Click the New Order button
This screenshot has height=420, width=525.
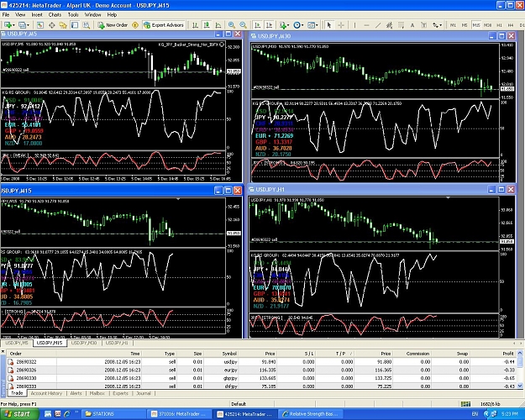pos(113,25)
